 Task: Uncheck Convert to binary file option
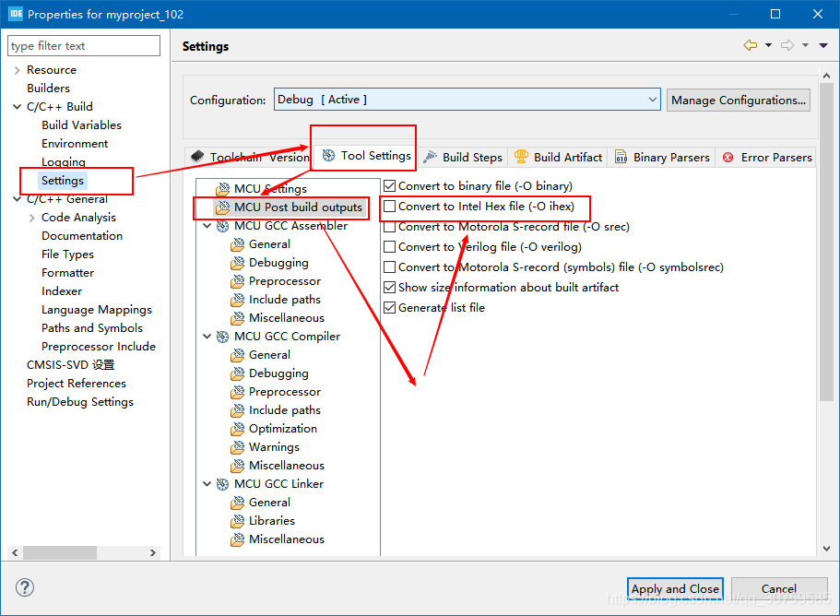(390, 186)
